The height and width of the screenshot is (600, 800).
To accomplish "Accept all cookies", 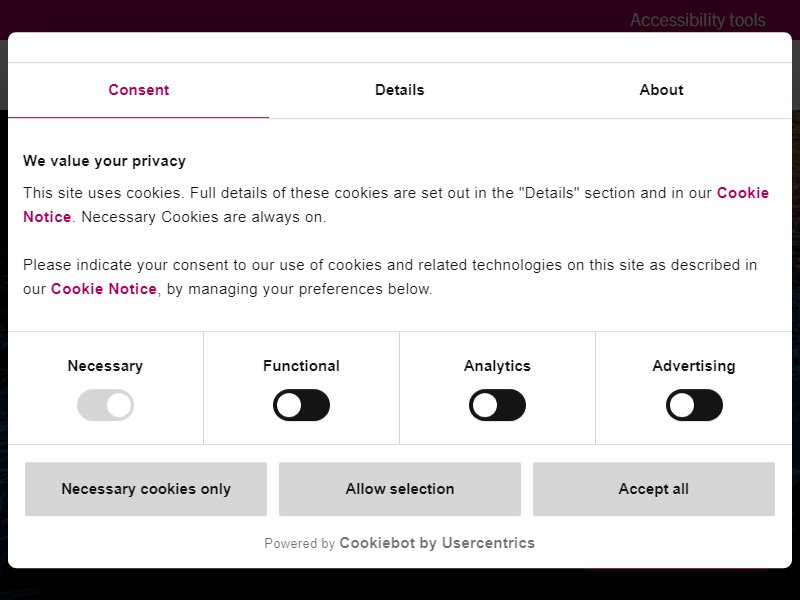I will [654, 489].
